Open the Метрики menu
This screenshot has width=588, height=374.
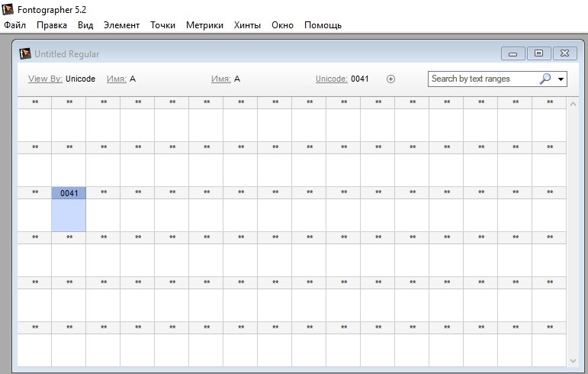[x=204, y=25]
